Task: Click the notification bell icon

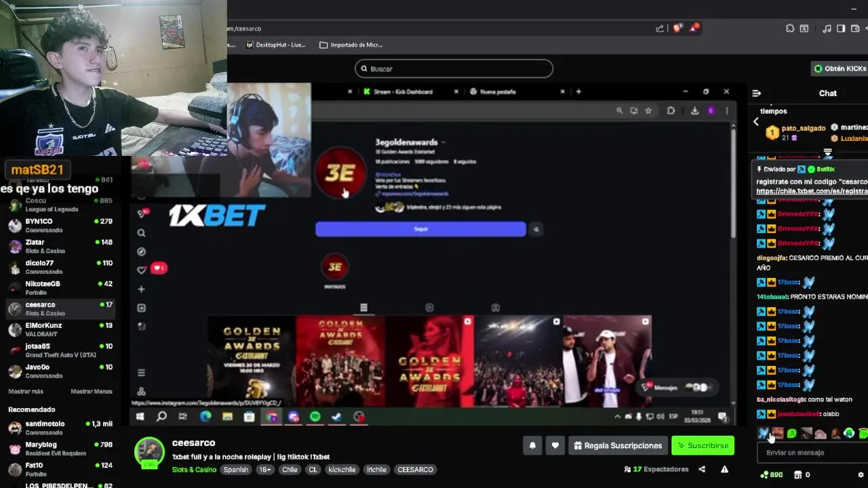Action: [532, 445]
